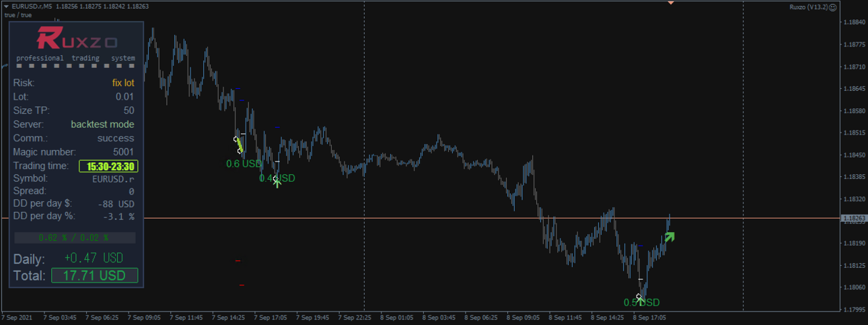Click the red chart shift triangle at top
Screen dimensions: 868x325
click(671, 3)
